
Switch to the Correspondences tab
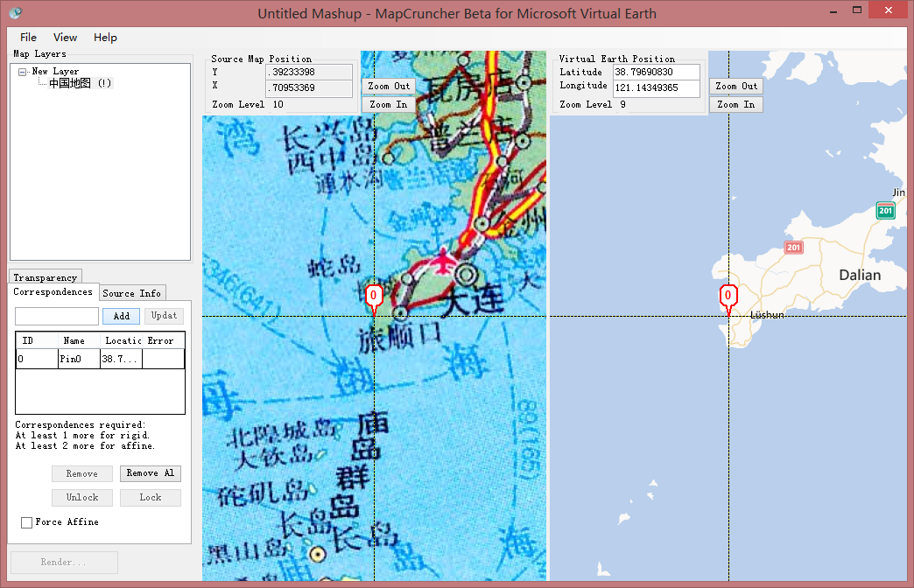[x=53, y=292]
